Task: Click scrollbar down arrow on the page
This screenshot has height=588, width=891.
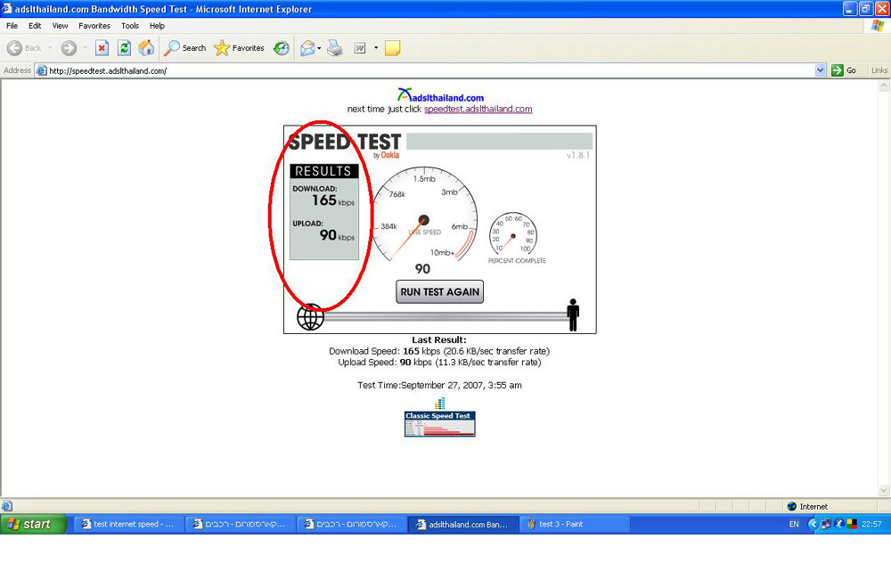Action: 884,490
